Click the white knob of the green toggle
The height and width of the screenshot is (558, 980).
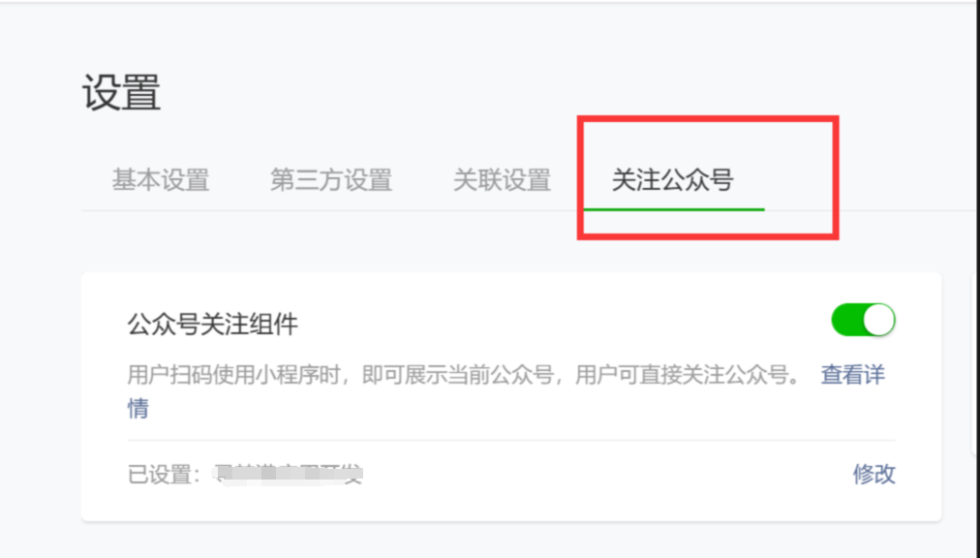tap(878, 321)
